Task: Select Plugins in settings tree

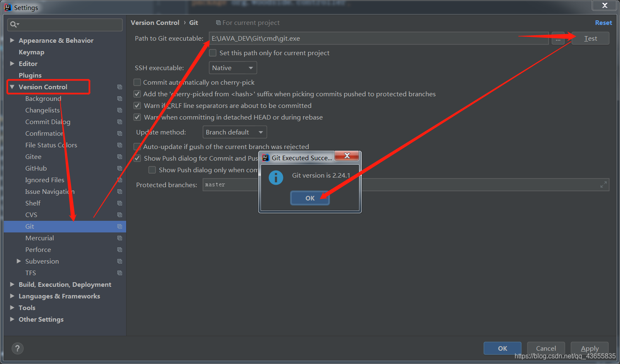Action: pyautogui.click(x=30, y=76)
